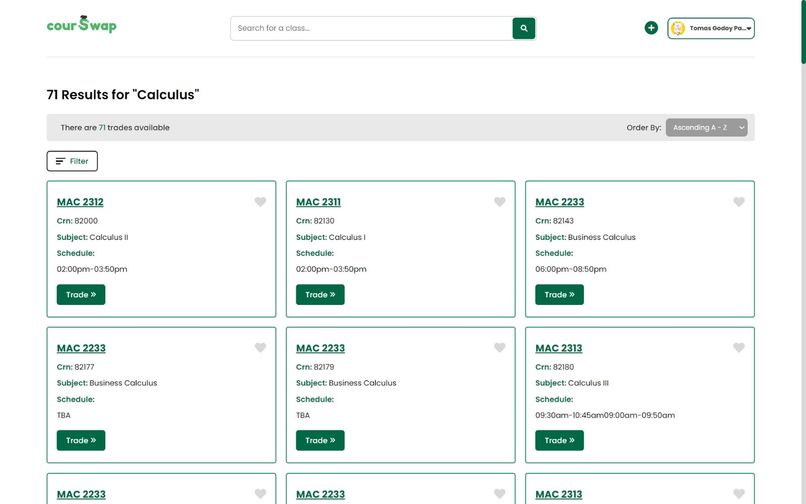Click the "Crn: 82180" text
This screenshot has height=504, width=806.
[555, 367]
